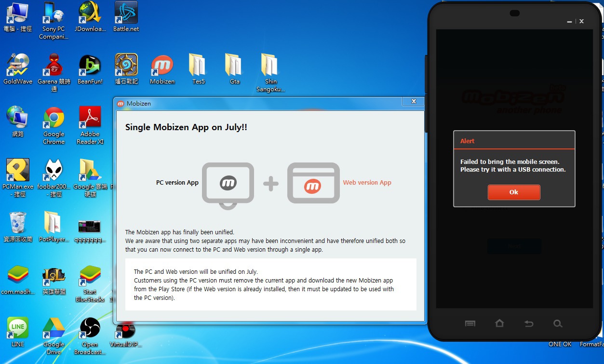
Task: Select the Open Broadcaster shortcut
Action: point(90,336)
